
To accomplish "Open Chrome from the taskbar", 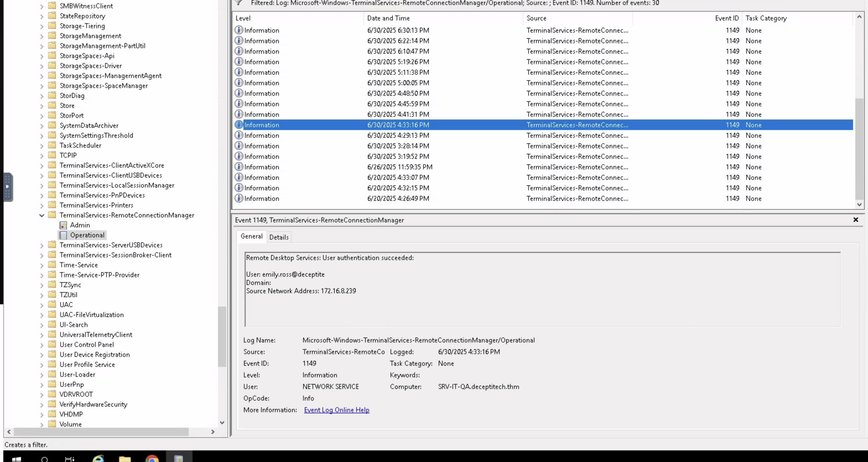I will pyautogui.click(x=152, y=459).
